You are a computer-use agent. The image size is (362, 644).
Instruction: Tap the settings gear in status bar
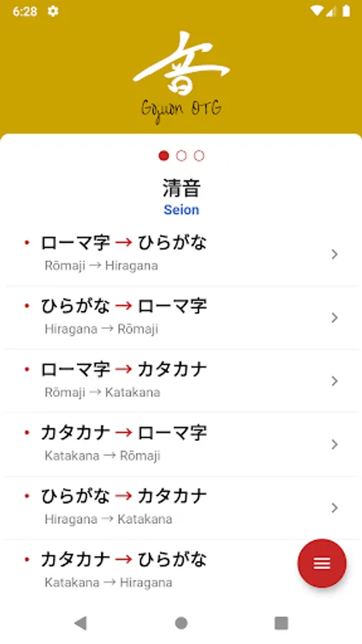click(x=52, y=11)
